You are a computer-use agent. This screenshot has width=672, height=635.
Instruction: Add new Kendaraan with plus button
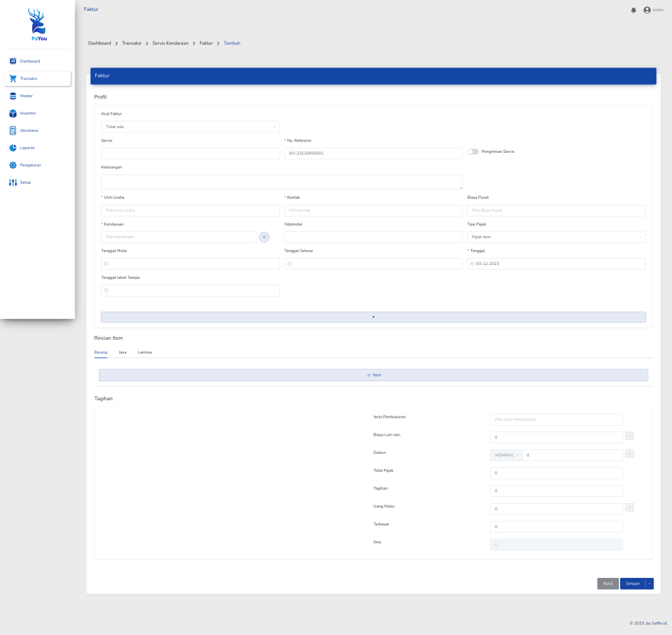click(264, 237)
